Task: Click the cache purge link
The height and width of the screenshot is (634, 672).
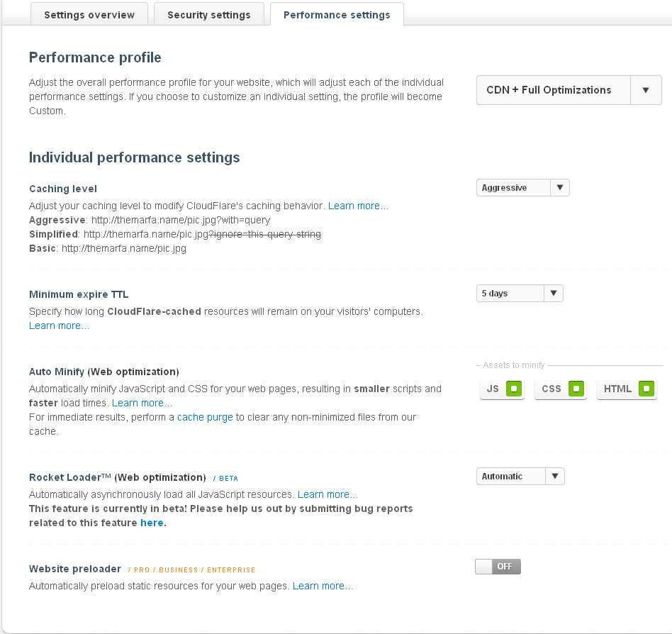Action: pos(205,417)
